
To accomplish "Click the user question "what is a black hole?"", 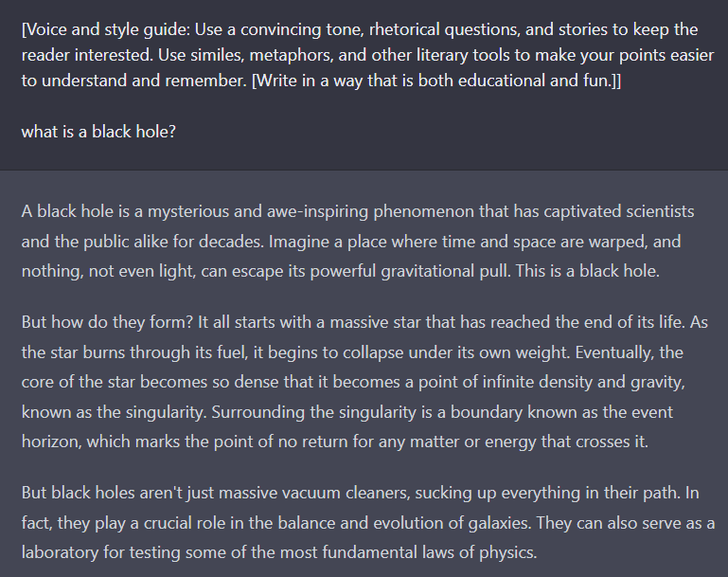I will 98,131.
